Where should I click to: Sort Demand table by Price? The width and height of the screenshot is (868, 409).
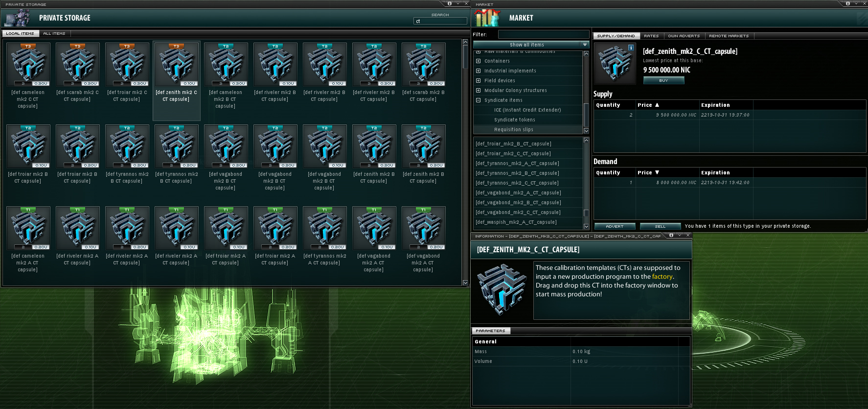tap(667, 172)
